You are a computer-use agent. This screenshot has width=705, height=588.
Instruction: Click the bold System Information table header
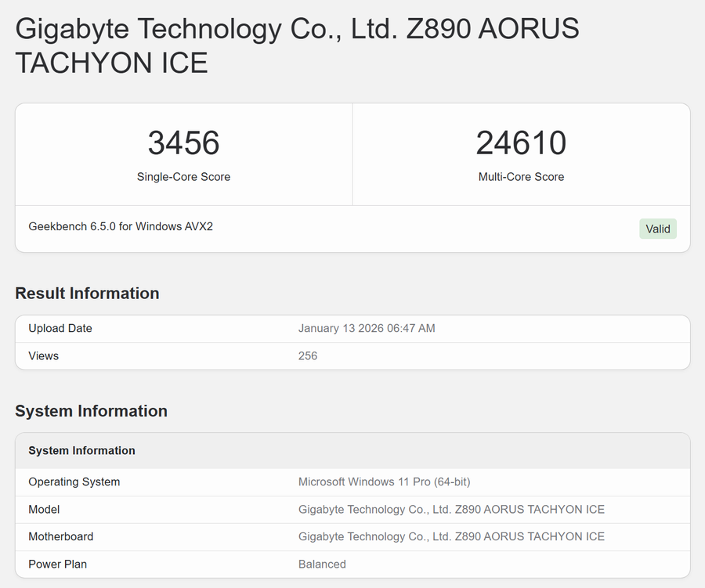coord(81,451)
